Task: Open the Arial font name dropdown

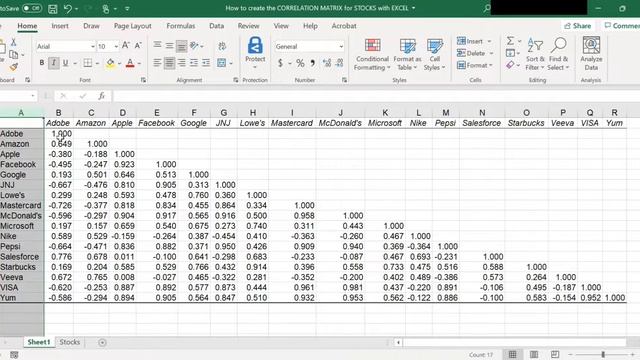Action: coord(93,47)
